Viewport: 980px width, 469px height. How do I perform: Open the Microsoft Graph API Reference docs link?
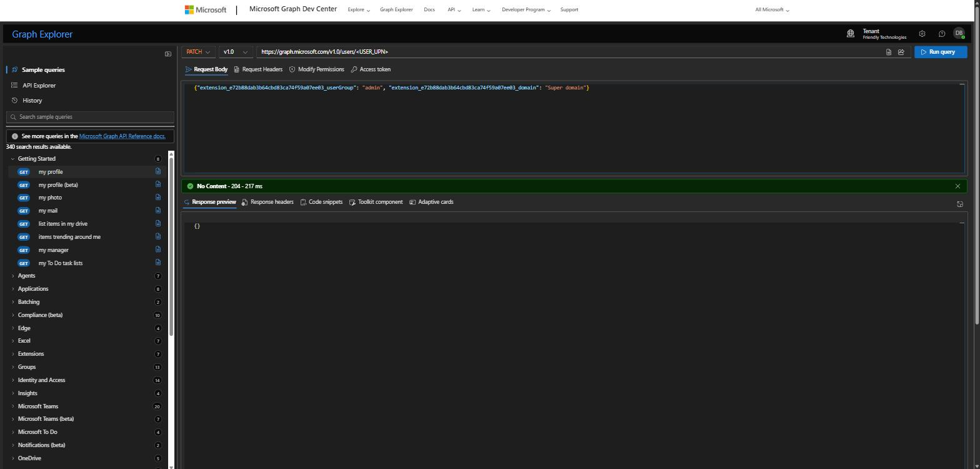click(x=122, y=136)
